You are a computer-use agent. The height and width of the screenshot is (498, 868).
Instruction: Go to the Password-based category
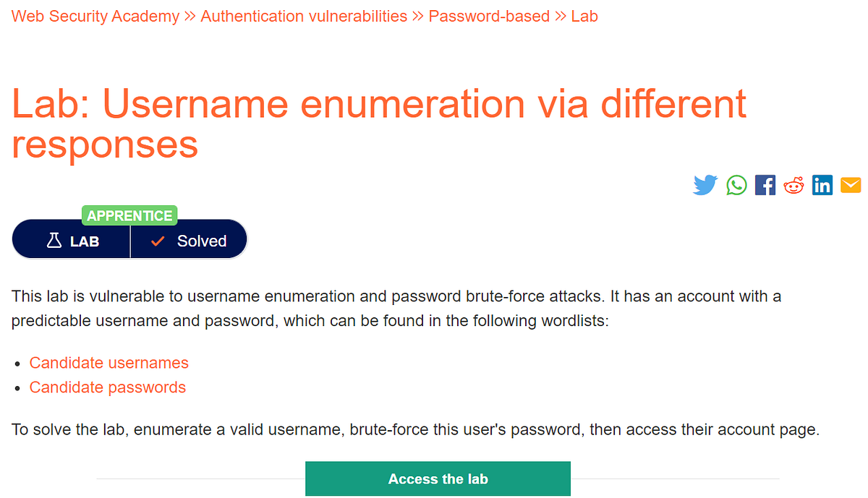tap(489, 15)
